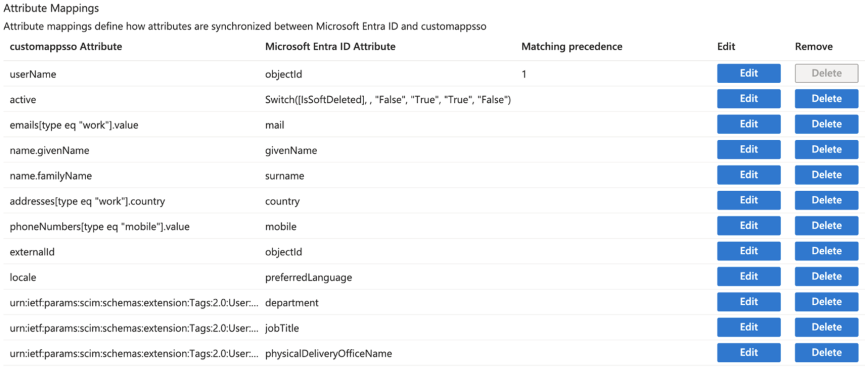The height and width of the screenshot is (375, 868).
Task: Delete the active attribute mapping
Action: click(x=827, y=99)
